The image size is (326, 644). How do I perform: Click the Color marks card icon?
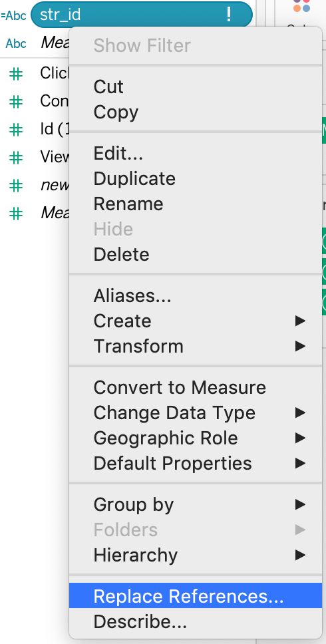pyautogui.click(x=302, y=5)
